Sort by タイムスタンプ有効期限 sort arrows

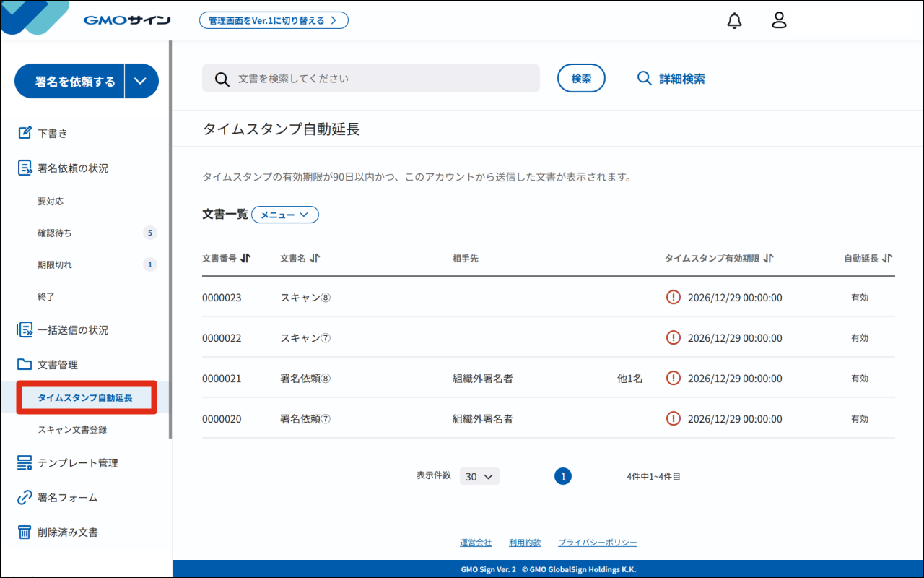pyautogui.click(x=768, y=258)
